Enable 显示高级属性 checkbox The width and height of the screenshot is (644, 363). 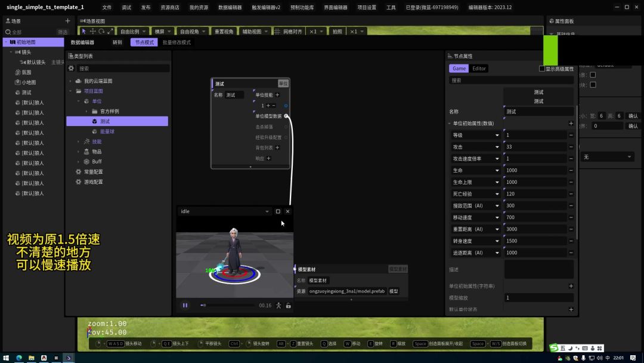pos(542,69)
